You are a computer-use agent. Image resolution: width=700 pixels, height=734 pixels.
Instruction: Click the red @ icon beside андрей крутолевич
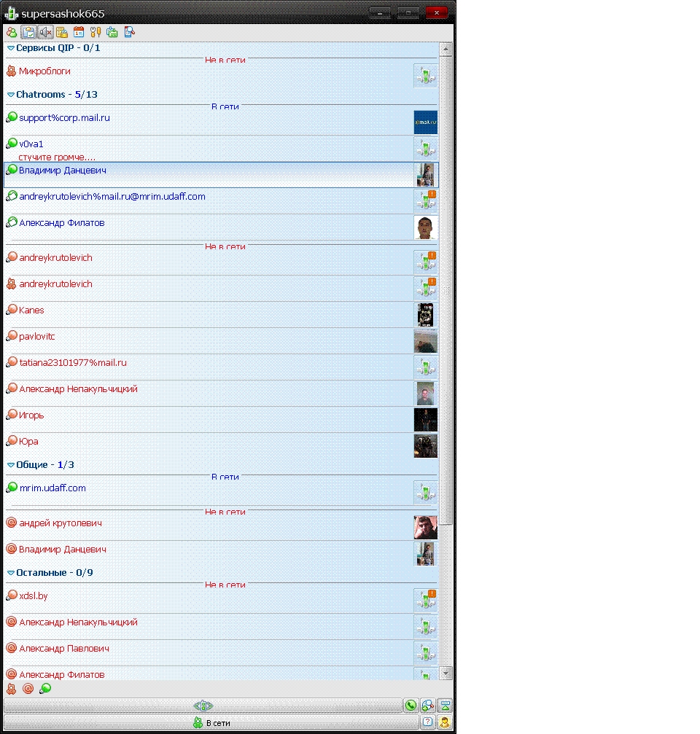coord(12,523)
